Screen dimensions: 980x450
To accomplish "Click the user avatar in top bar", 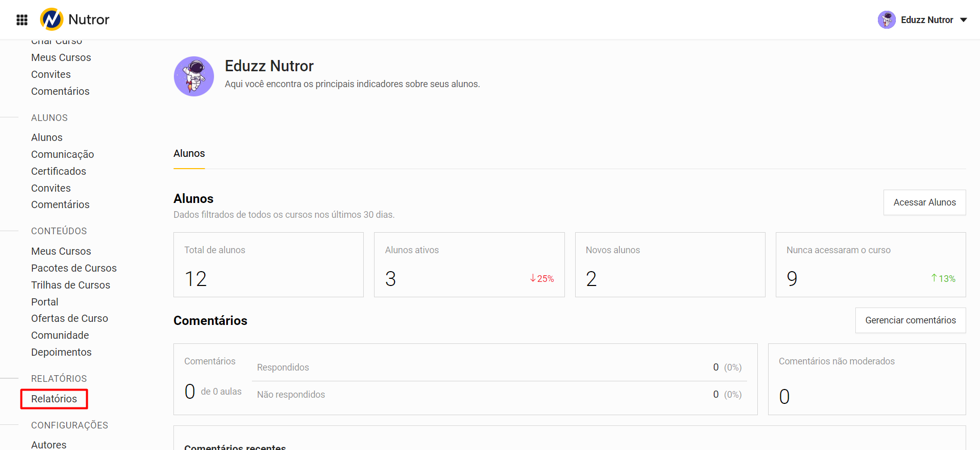I will point(886,20).
